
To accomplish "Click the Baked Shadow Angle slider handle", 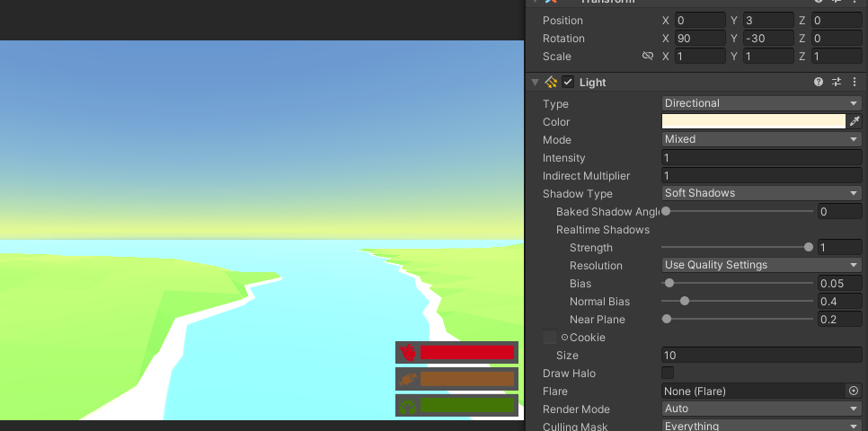I will coord(666,211).
